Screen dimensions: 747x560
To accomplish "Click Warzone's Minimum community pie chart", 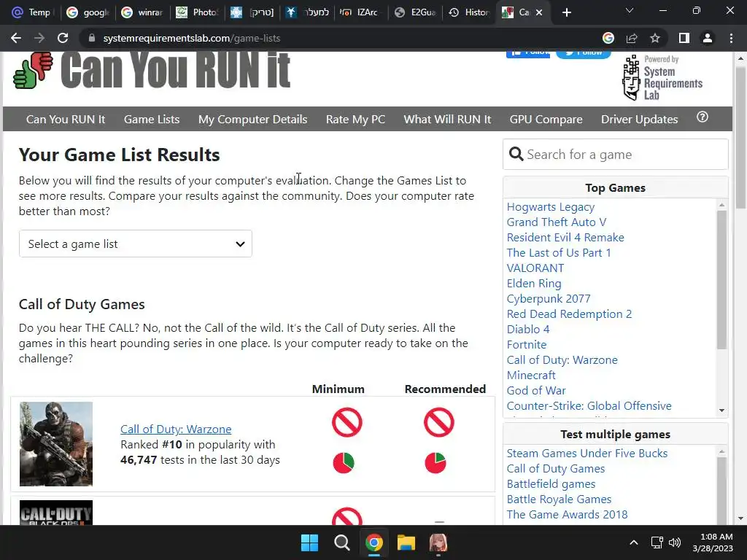I will point(344,463).
